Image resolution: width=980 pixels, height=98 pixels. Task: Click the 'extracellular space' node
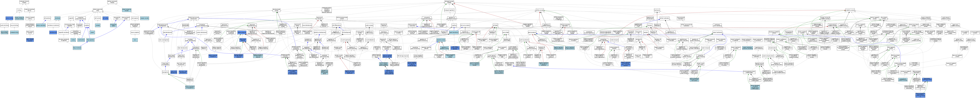pyautogui.click(x=113, y=25)
